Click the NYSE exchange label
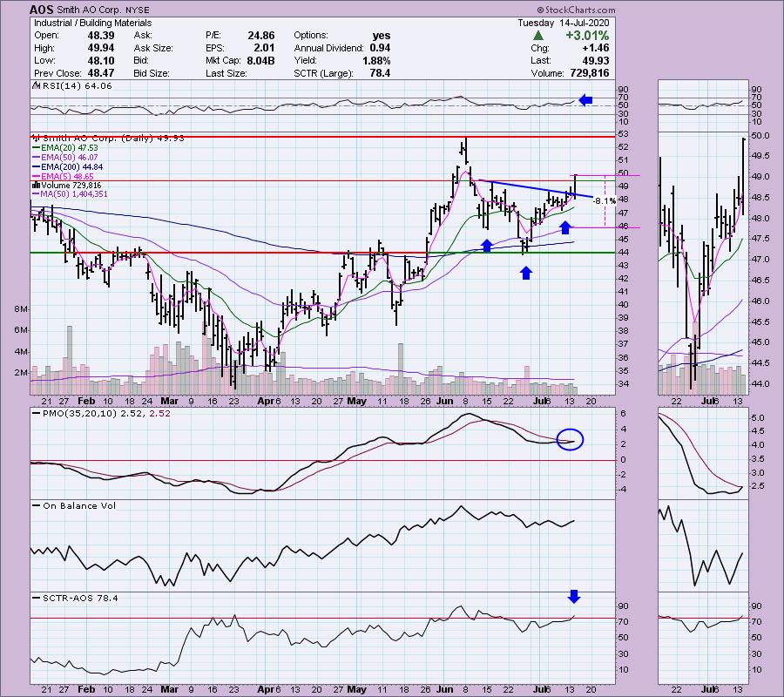 (137, 10)
